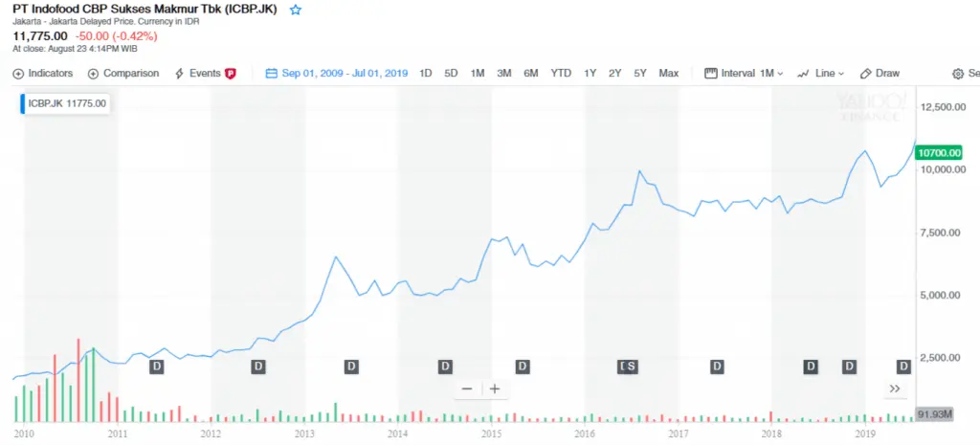
Task: Select the 1D range
Action: click(x=426, y=73)
